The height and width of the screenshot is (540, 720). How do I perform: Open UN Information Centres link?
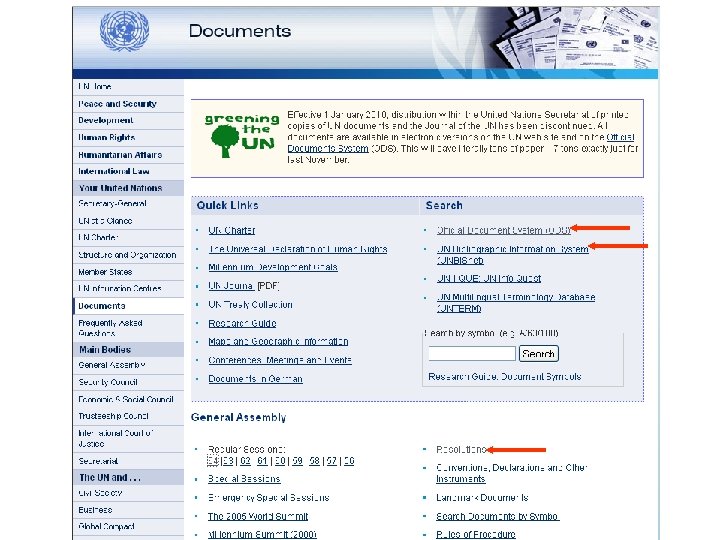[120, 288]
